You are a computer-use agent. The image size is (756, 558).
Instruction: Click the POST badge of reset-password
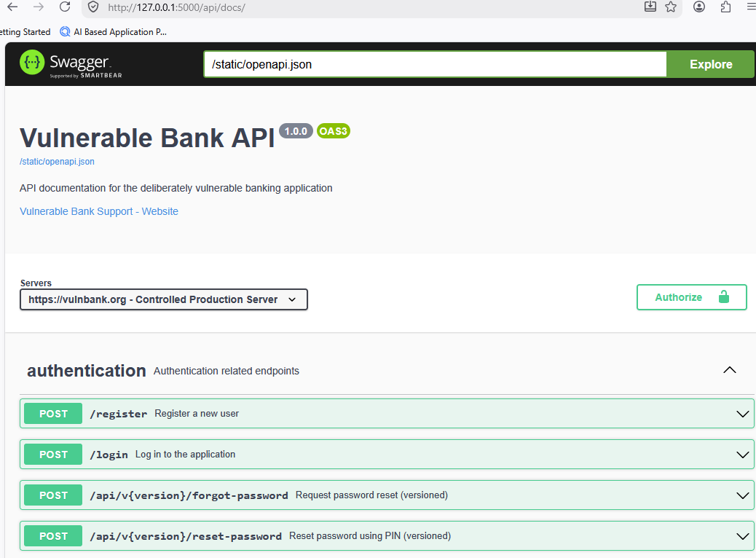53,536
